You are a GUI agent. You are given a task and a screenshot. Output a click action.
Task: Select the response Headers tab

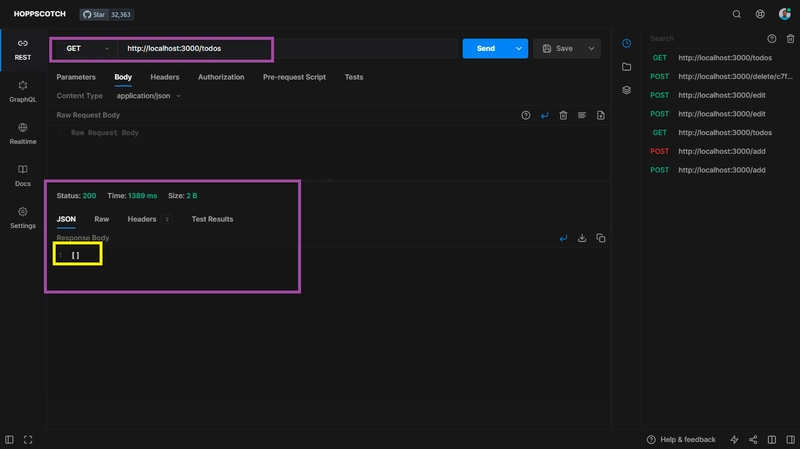[149, 219]
